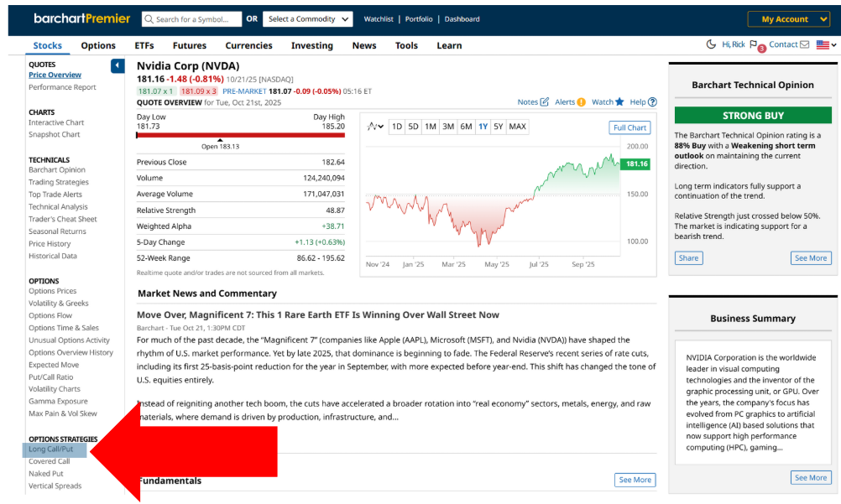Select the 1Y chart period
This screenshot has height=504, width=841.
tap(483, 127)
